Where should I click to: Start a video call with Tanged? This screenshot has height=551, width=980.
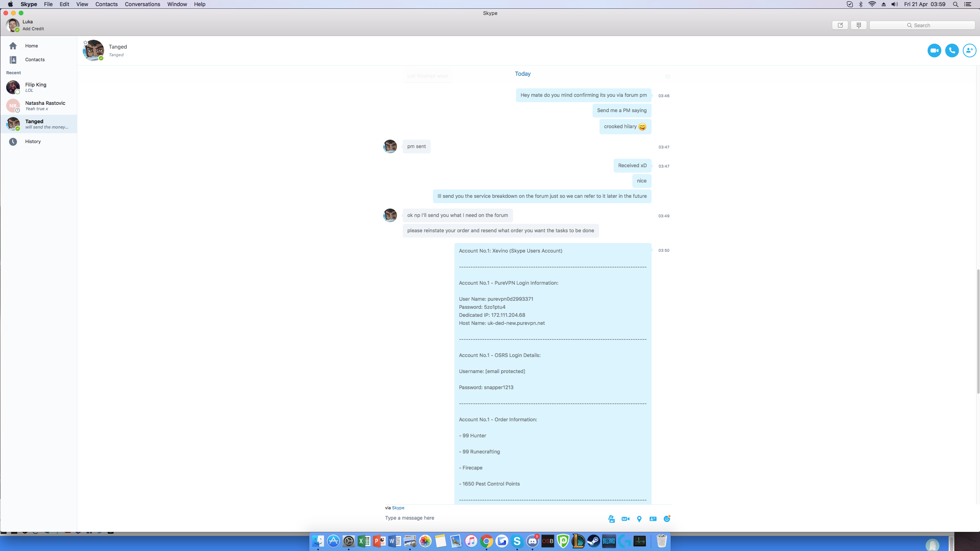coord(934,51)
